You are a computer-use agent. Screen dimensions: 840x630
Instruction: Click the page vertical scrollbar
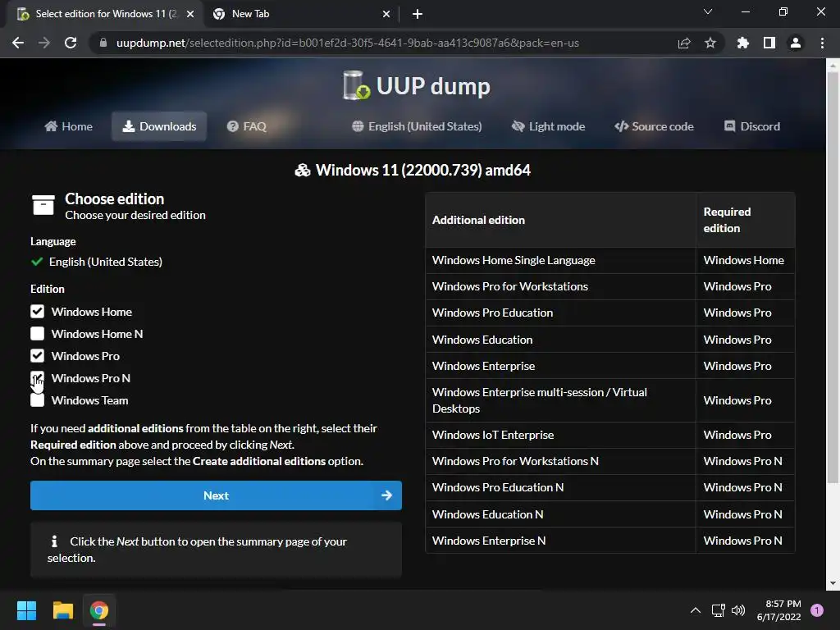[833, 276]
